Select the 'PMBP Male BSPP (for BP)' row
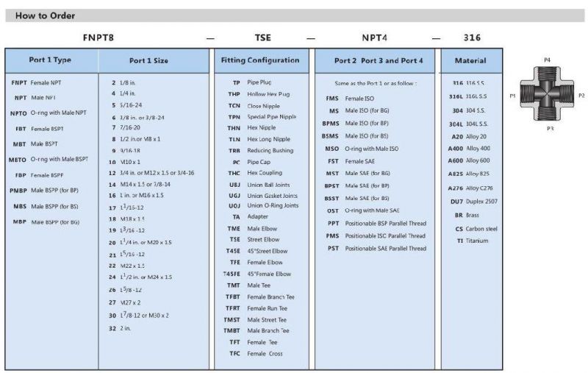This screenshot has height=373, width=588. [x=44, y=191]
